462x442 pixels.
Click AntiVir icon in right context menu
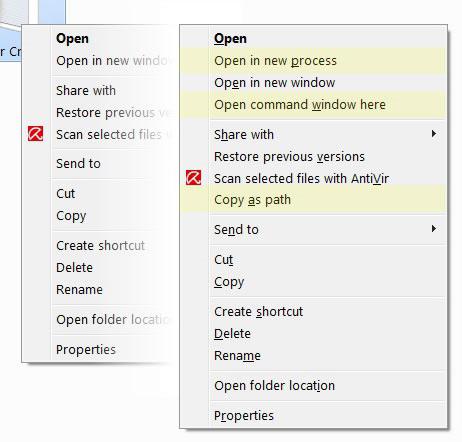(x=194, y=178)
